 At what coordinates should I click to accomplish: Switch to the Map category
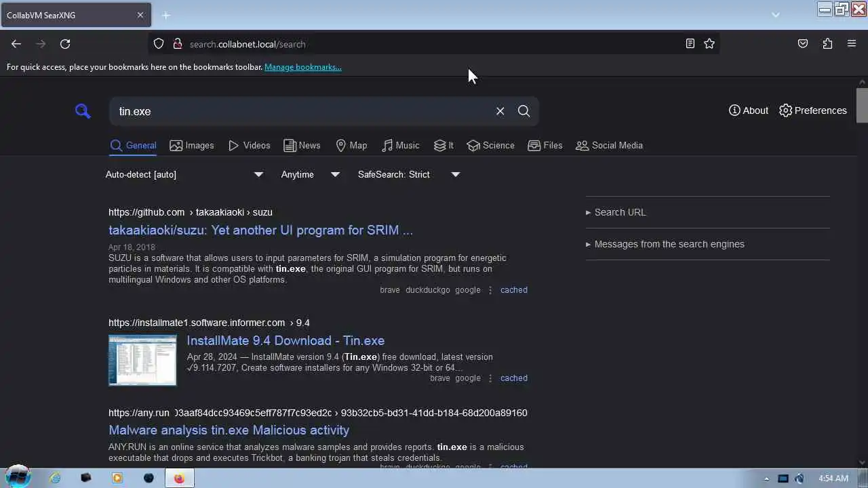(351, 146)
